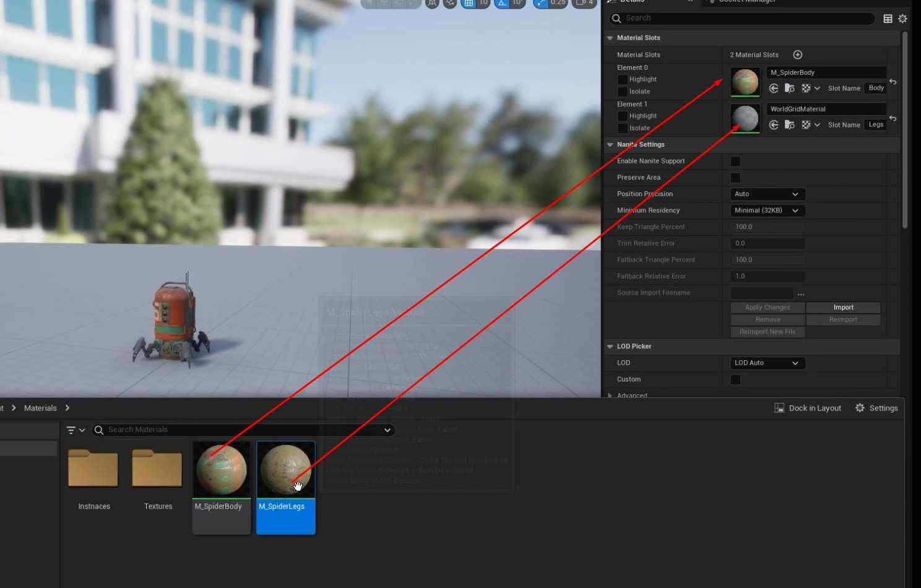921x588 pixels.
Task: Click the Import button
Action: pyautogui.click(x=843, y=308)
